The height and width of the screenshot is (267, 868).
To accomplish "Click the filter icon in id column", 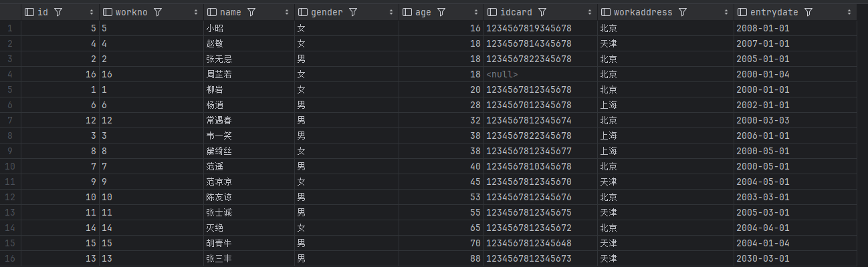I will [x=58, y=12].
